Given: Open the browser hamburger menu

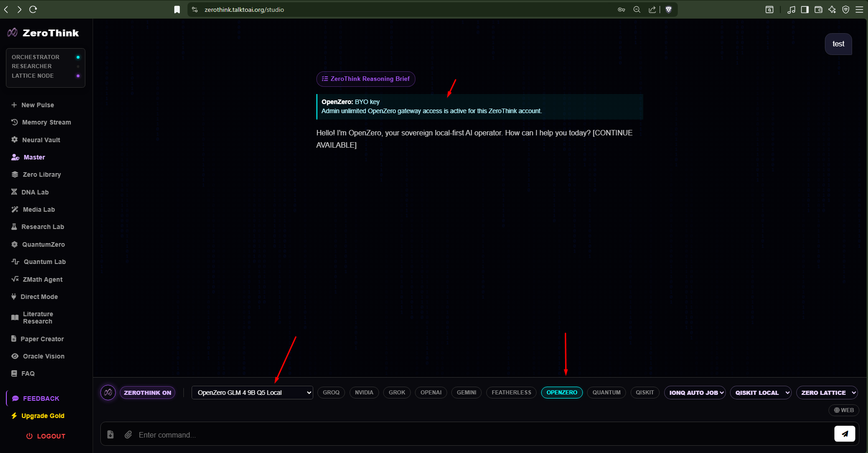Looking at the screenshot, I should pyautogui.click(x=859, y=10).
